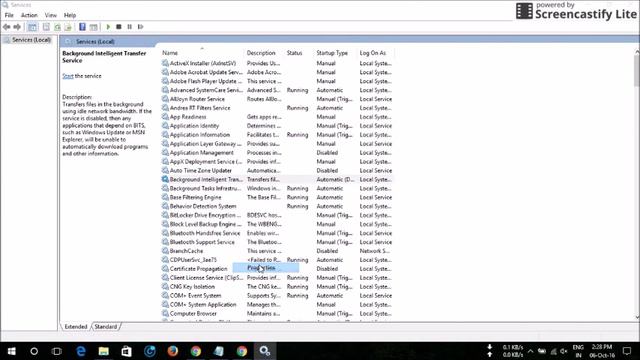Open the Help menu

tap(70, 15)
